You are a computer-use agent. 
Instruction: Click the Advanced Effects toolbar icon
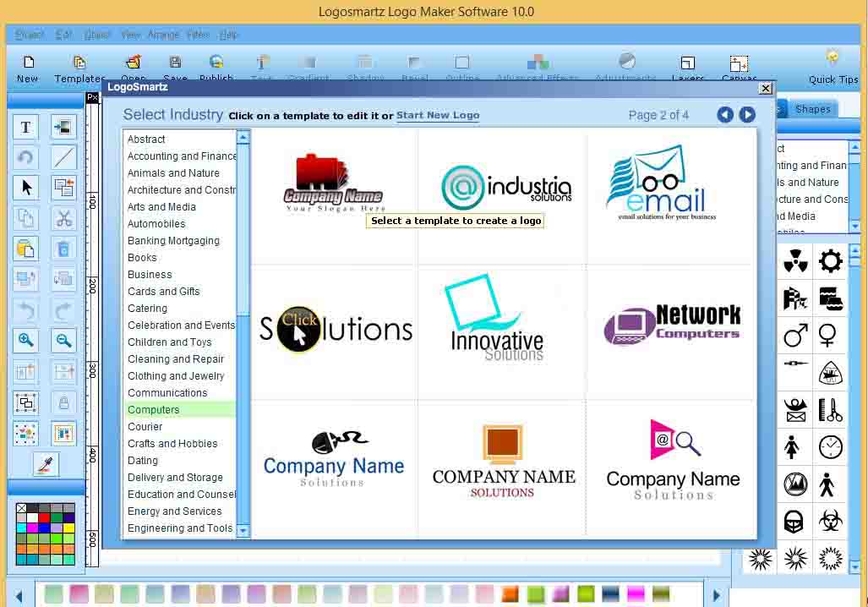[536, 63]
